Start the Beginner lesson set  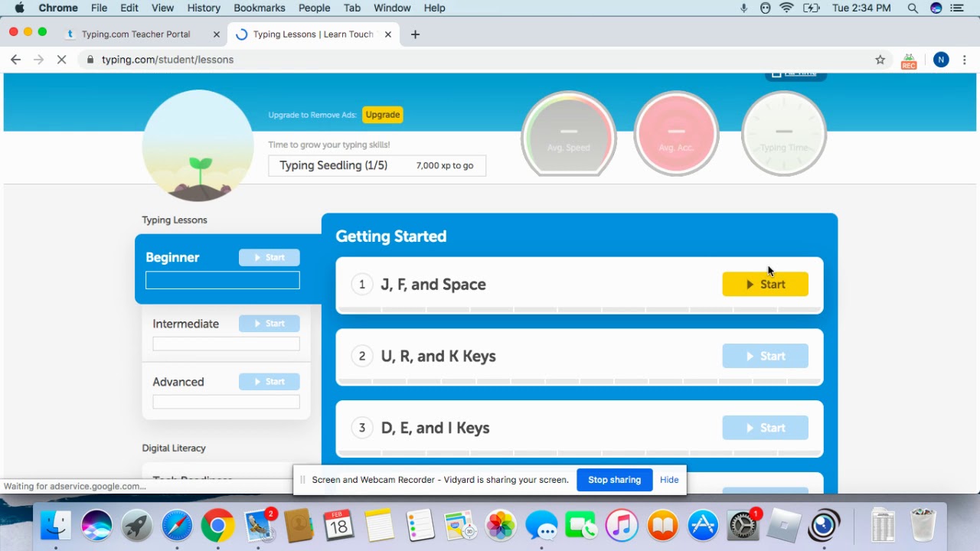tap(269, 257)
